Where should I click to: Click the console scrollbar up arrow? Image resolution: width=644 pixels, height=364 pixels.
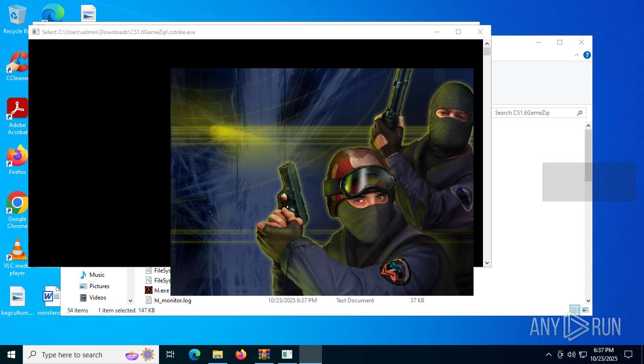pyautogui.click(x=487, y=43)
